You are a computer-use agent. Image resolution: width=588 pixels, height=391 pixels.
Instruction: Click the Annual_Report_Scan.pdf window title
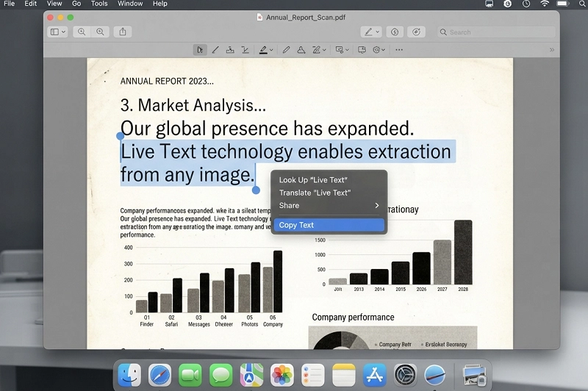pos(306,17)
